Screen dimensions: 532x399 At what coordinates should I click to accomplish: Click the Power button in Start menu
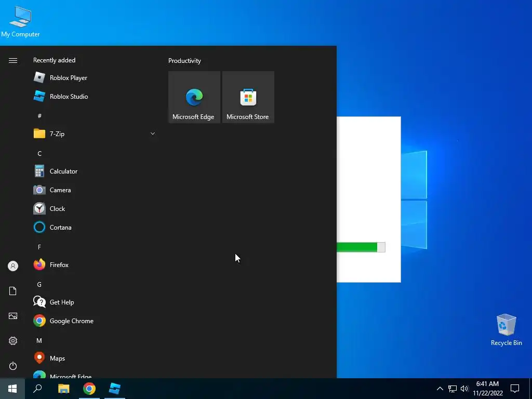tap(13, 366)
